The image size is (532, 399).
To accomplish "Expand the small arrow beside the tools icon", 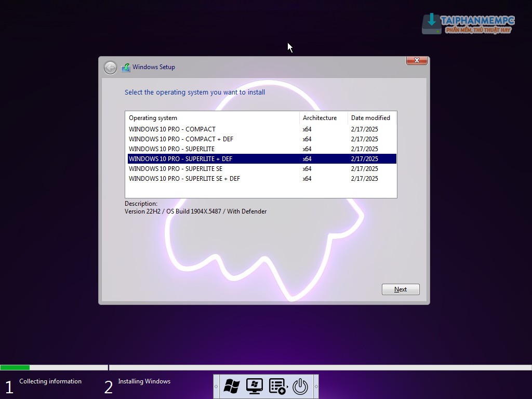I will click(288, 387).
